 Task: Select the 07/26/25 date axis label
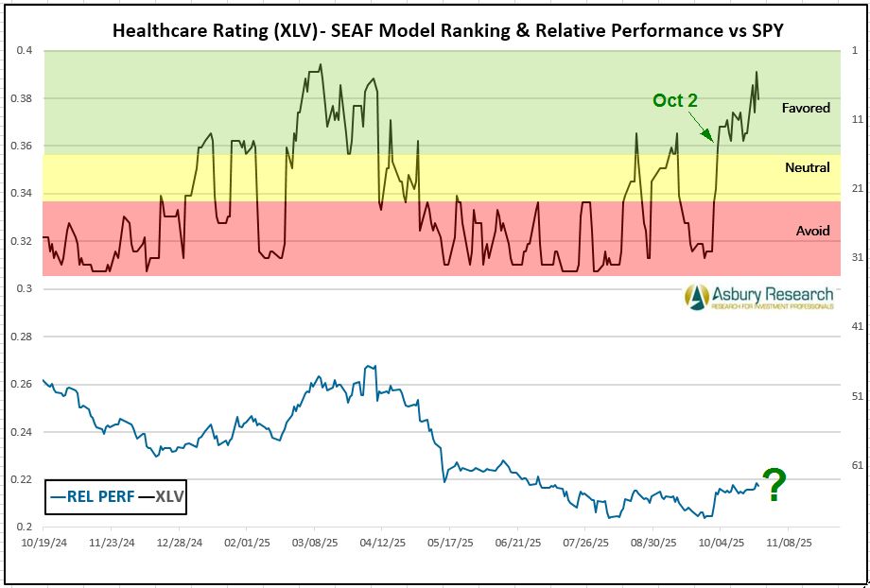point(585,545)
